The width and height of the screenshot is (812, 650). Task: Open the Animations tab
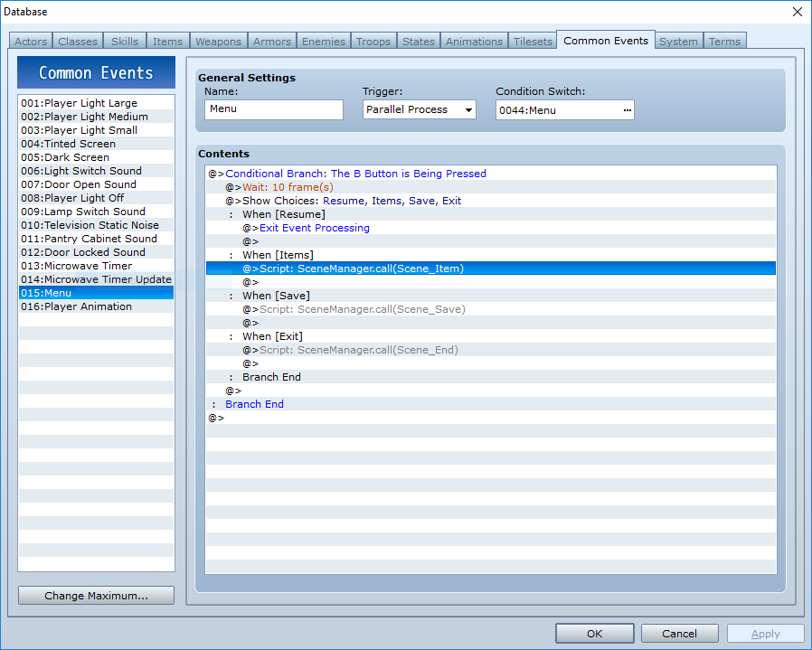point(474,42)
